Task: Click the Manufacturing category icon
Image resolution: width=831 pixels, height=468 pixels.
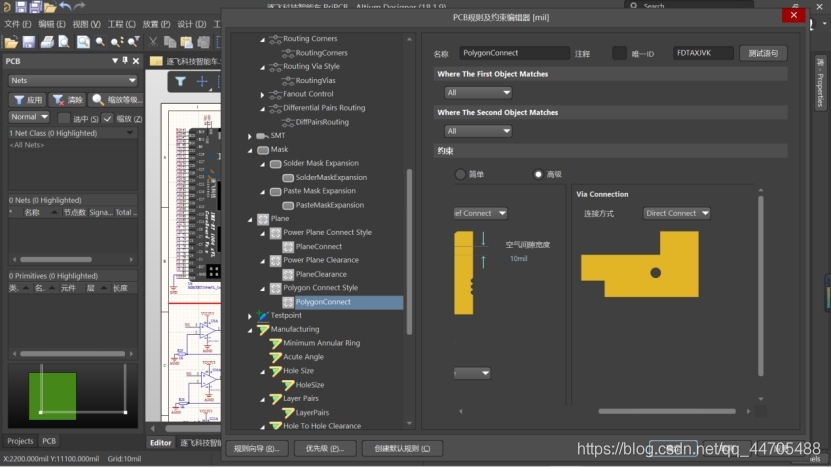Action: click(263, 330)
